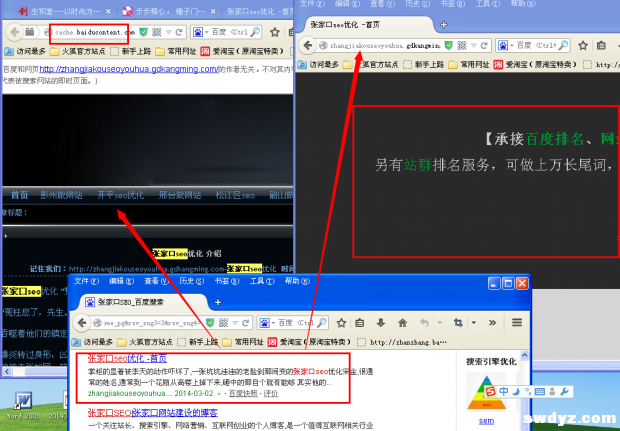Screen dimensions: 620x431
Task: Open 工具 menu in Baidu search window
Action: click(262, 281)
